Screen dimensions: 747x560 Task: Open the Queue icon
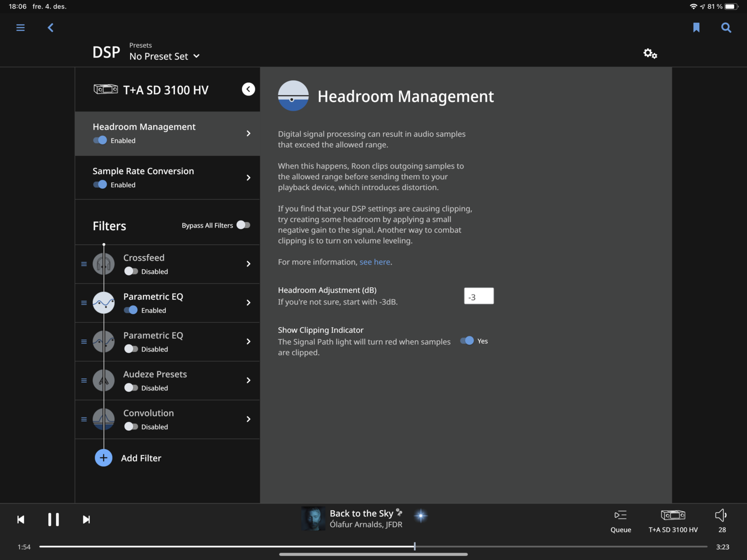point(621,515)
